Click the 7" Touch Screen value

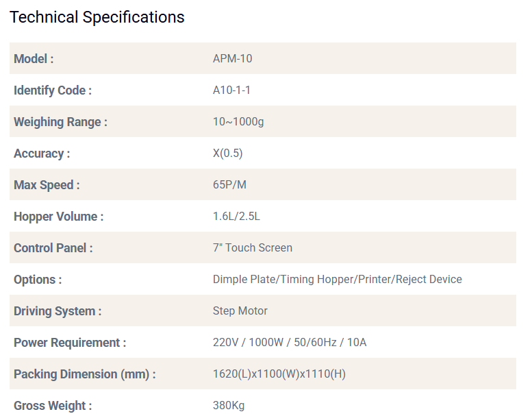click(253, 248)
